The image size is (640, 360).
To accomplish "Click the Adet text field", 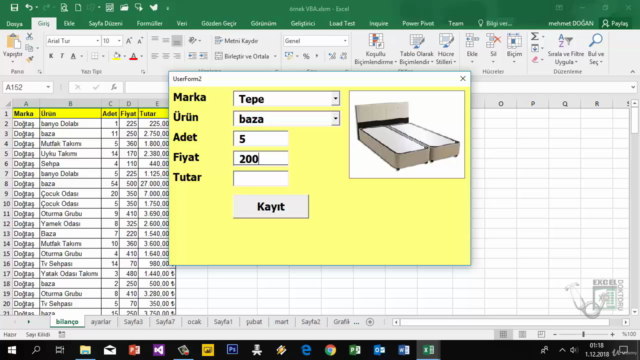I will click(x=261, y=139).
